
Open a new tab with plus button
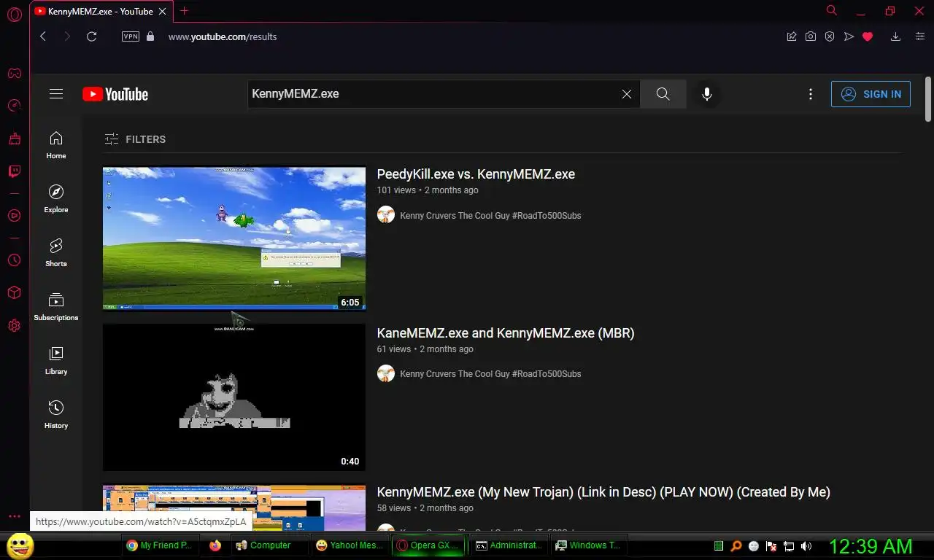(184, 11)
